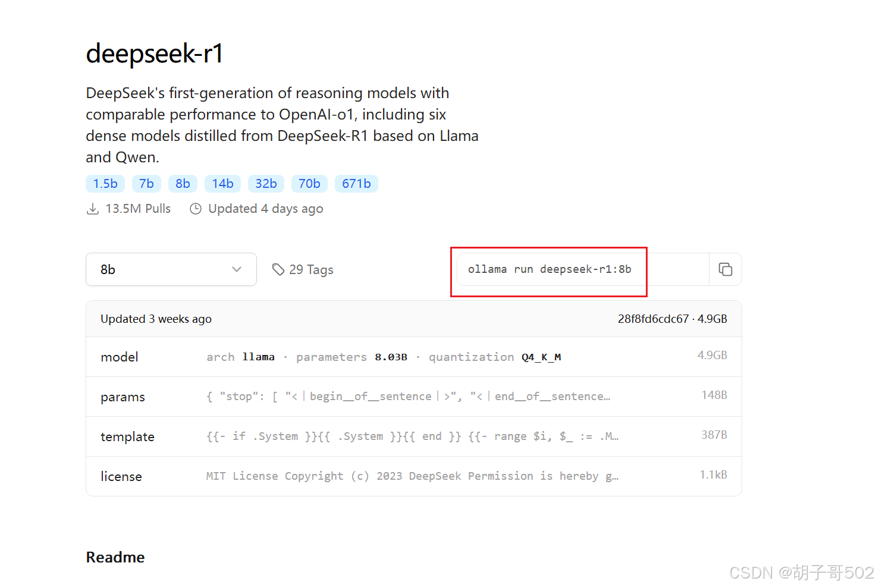Open the 8b model size dropdown
The width and height of the screenshot is (876, 588).
pos(171,269)
